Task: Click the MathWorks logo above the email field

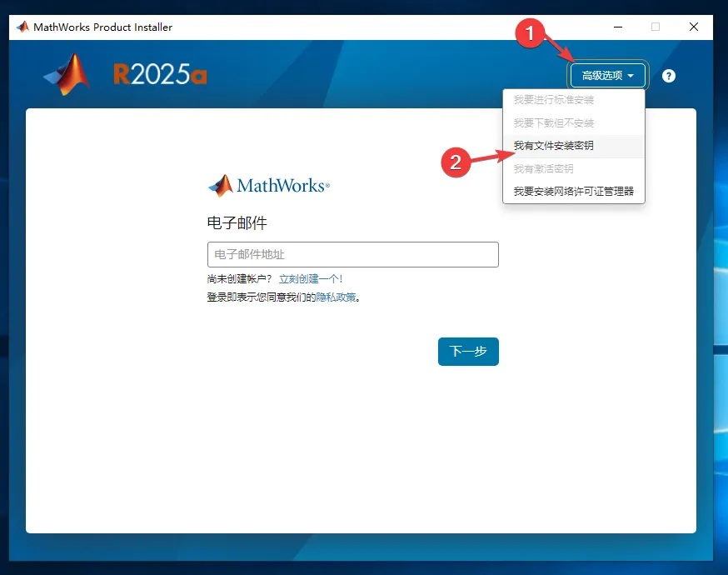Action: click(269, 185)
